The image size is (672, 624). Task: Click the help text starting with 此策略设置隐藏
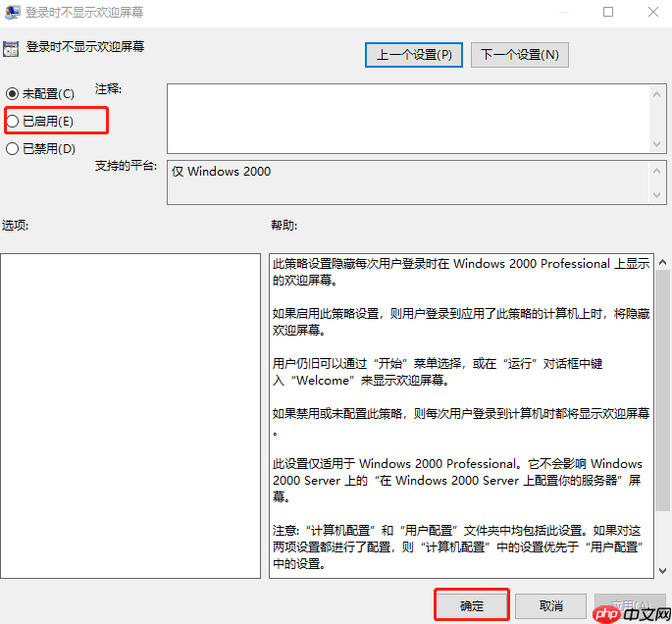(461, 272)
